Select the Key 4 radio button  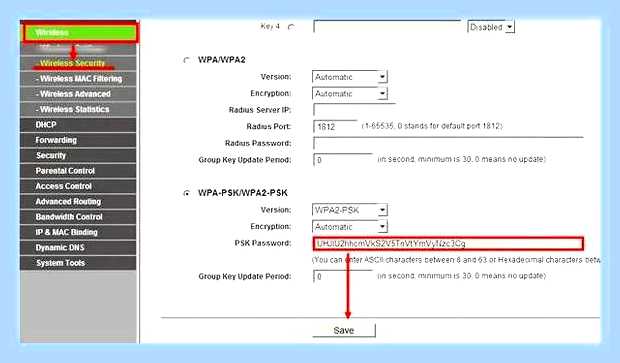(x=291, y=27)
